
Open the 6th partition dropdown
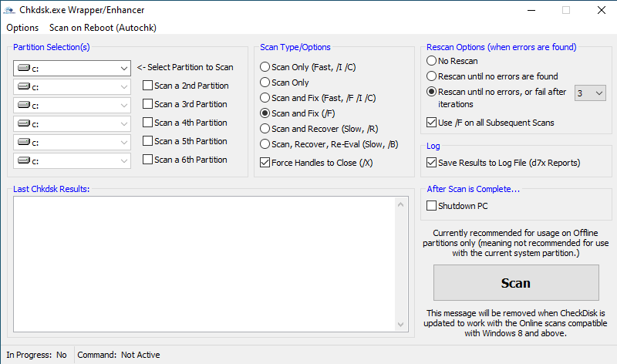coord(72,161)
